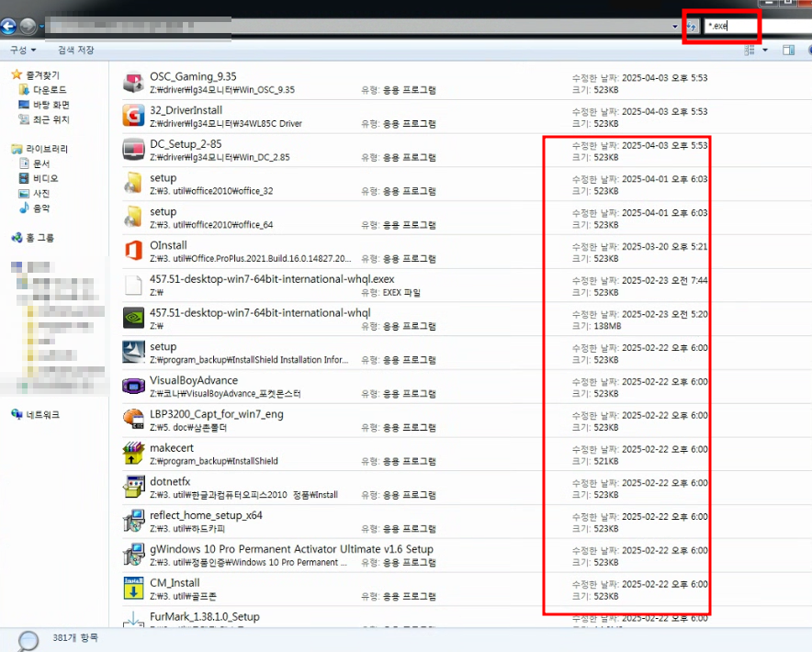The height and width of the screenshot is (652, 812).
Task: Select the FurMark_1.38.1.0_Setup icon
Action: coord(133,619)
